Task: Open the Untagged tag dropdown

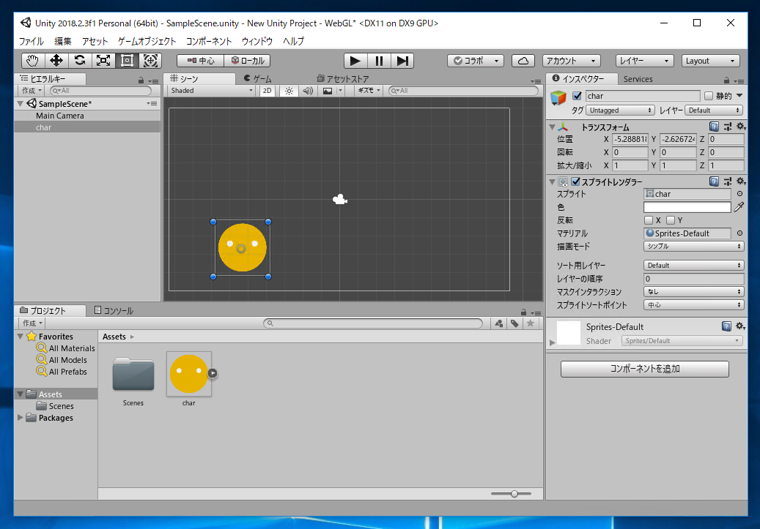Action: (620, 111)
